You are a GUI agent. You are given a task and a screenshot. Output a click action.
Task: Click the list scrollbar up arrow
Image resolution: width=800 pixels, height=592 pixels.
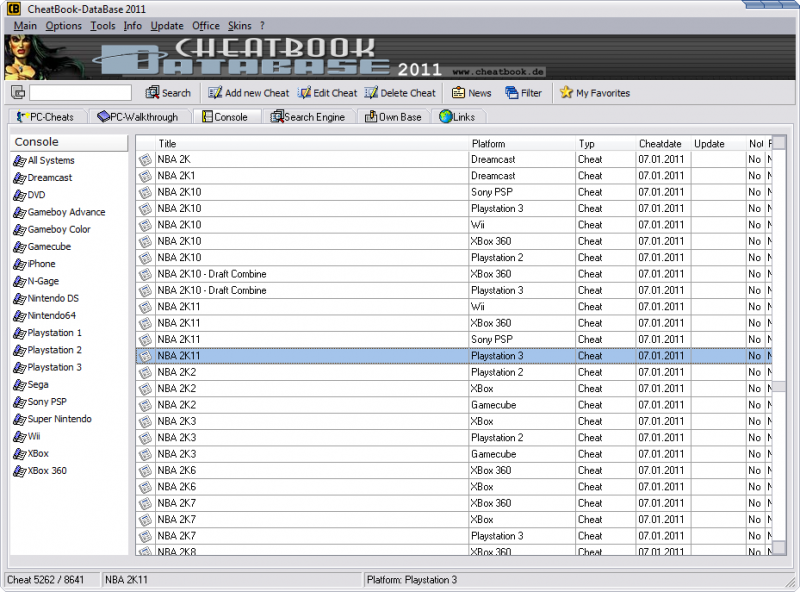pos(779,142)
